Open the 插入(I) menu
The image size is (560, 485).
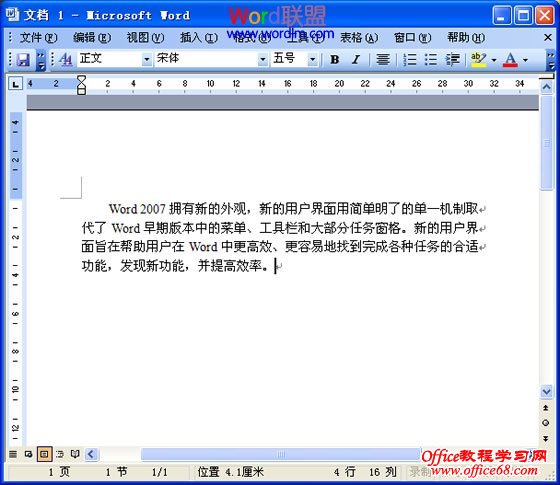[199, 38]
